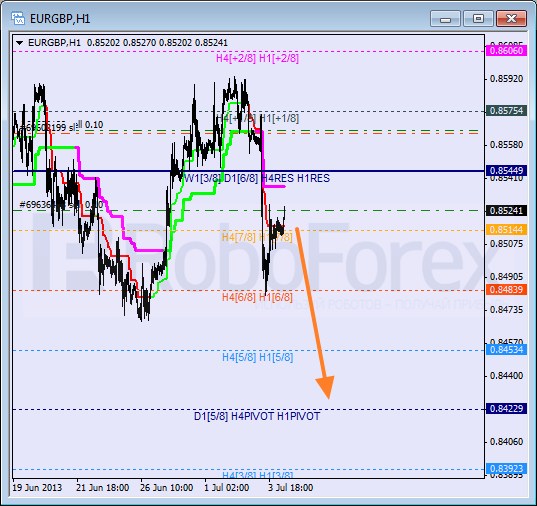Screen dimensions: 537x506
Task: Click the EURGBP chart window icon
Action: pos(17,18)
